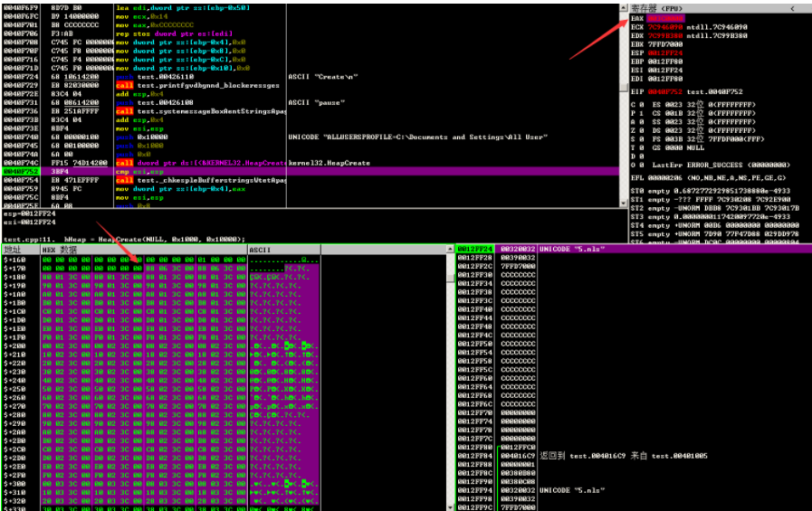This screenshot has width=812, height=511.
Task: Click the registers pane '<' header button
Action: point(792,8)
